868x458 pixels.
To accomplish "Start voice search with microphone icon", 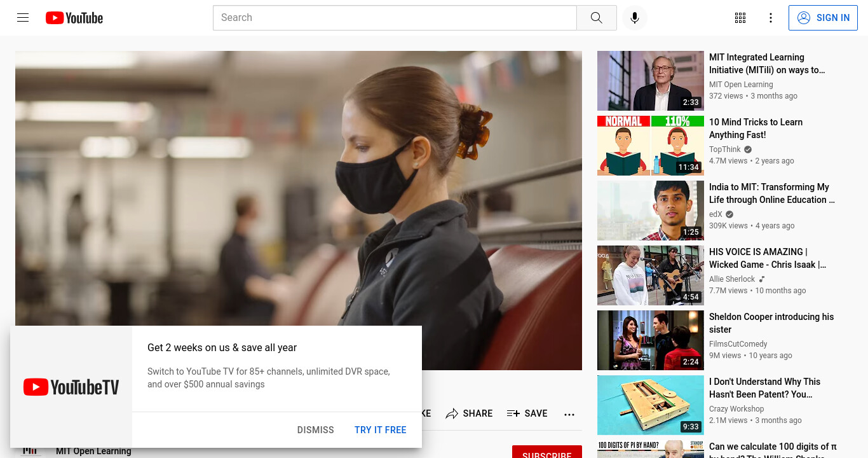I will (x=634, y=18).
